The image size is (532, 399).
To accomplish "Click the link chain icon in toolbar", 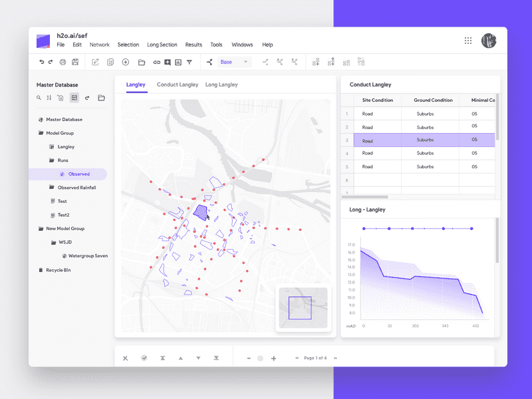I will pyautogui.click(x=157, y=62).
